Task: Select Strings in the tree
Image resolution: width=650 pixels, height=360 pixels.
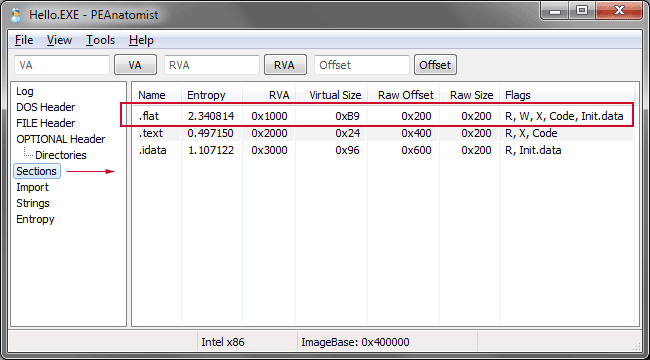Action: coord(33,203)
